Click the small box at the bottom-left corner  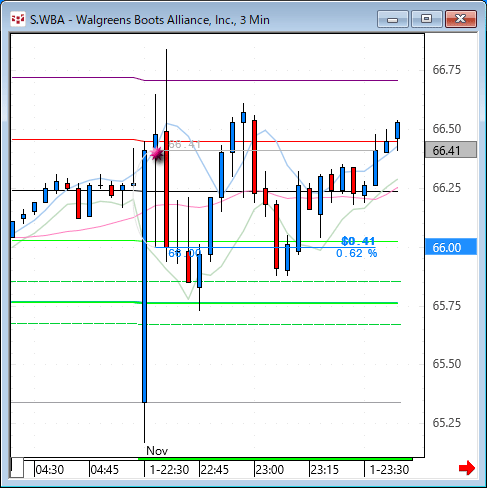(x=17, y=468)
